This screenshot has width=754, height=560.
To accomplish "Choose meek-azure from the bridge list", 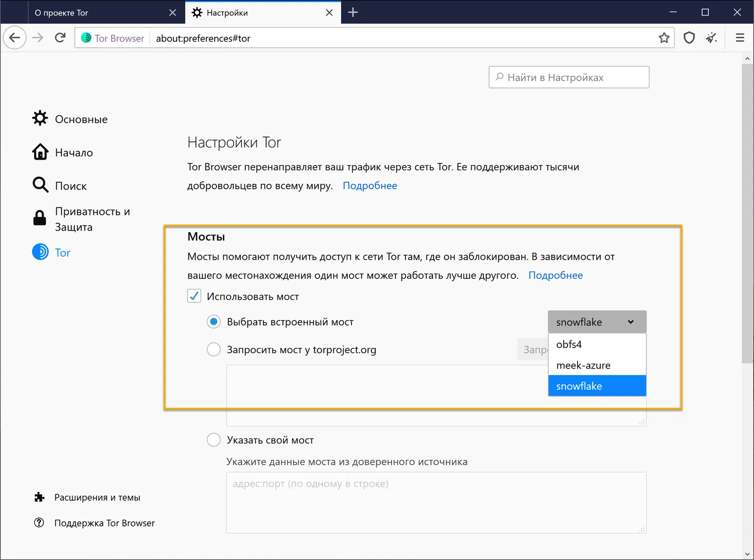I will coord(597,365).
